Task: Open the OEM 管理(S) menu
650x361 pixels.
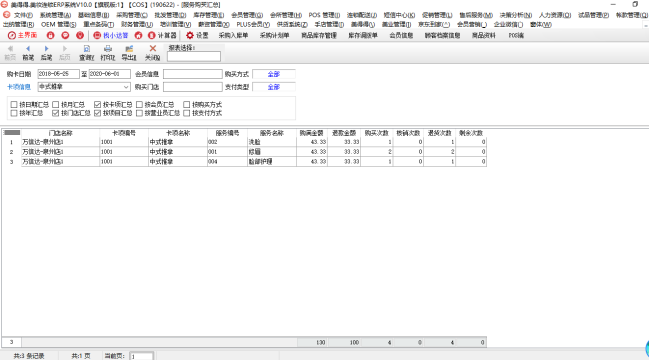Action: (x=58, y=24)
